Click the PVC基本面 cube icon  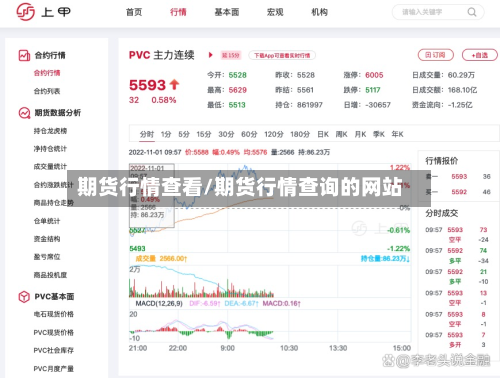click(24, 296)
